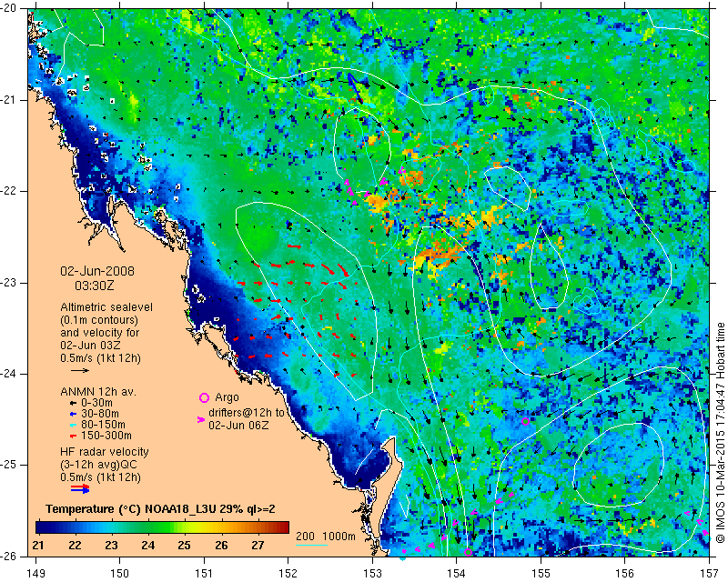Click the '150-300m' depth label
The height and width of the screenshot is (582, 728).
(x=106, y=436)
